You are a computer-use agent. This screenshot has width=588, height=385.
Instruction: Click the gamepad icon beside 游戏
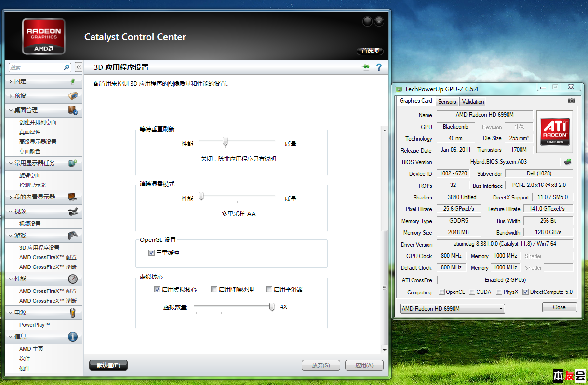(x=73, y=236)
